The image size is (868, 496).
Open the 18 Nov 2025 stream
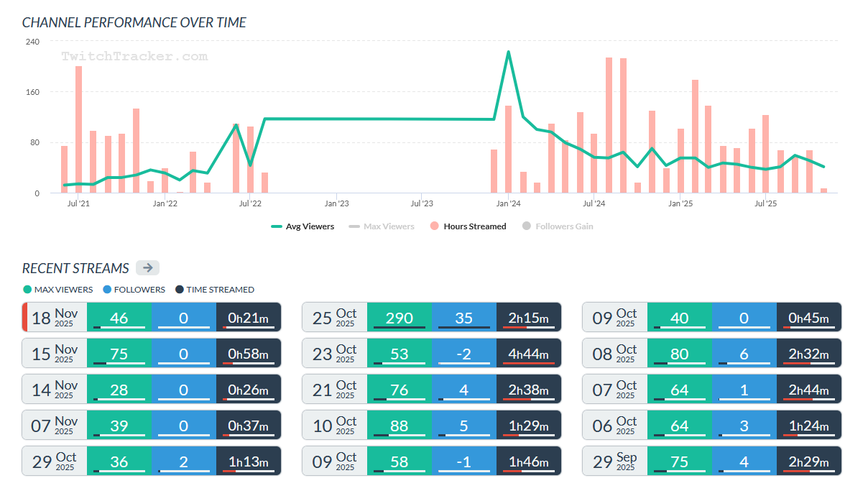tap(152, 317)
